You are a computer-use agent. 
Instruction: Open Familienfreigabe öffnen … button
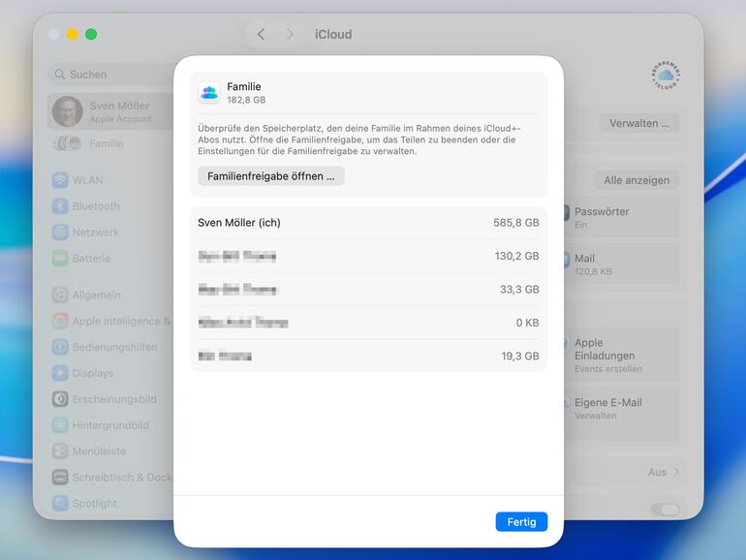(x=270, y=176)
